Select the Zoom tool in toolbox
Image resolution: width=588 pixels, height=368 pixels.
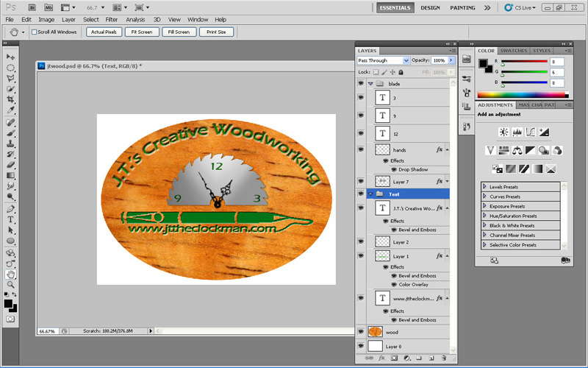(10, 284)
